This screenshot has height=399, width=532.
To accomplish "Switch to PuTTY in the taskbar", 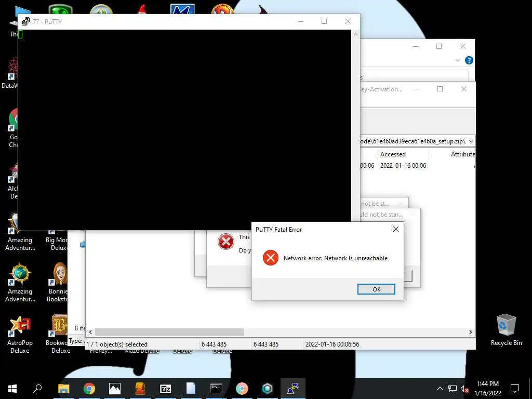I will coord(293,389).
